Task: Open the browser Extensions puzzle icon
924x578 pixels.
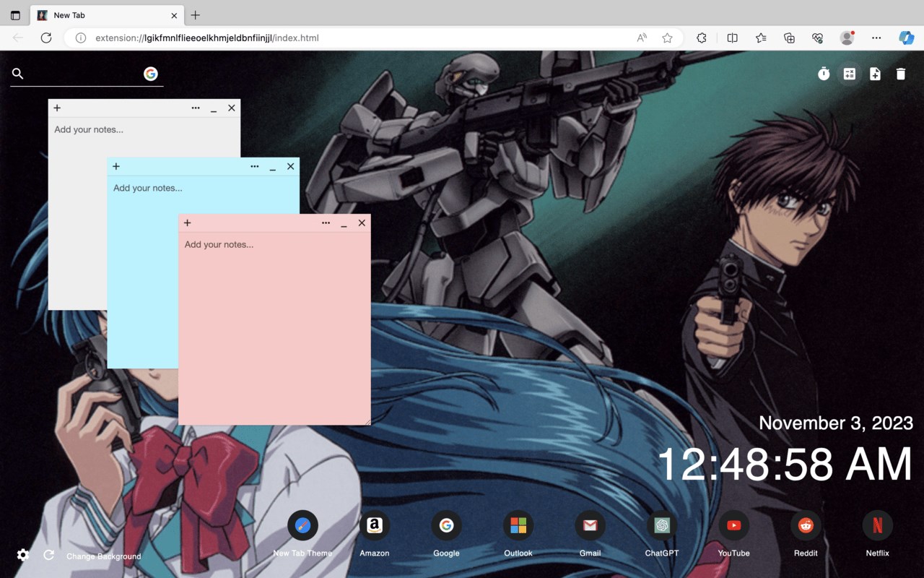Action: (702, 38)
